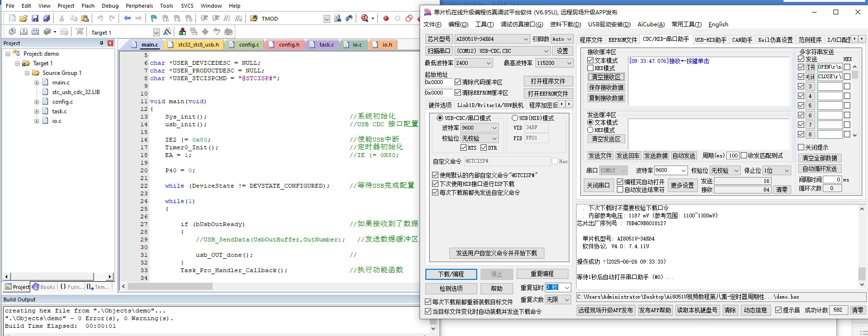The height and width of the screenshot is (336, 868).
Task: Check the 关闭提示 checkbox
Action: [x=801, y=147]
